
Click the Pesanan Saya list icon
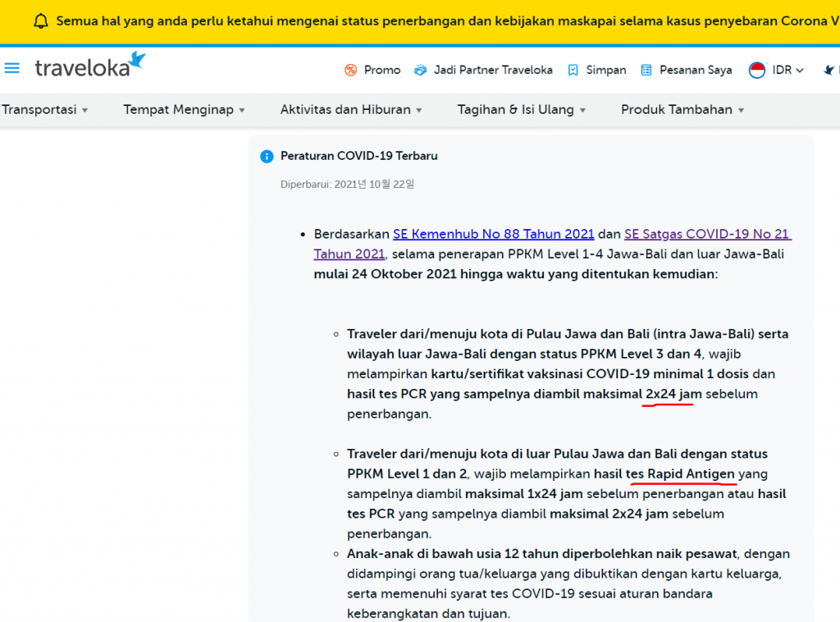tap(646, 71)
